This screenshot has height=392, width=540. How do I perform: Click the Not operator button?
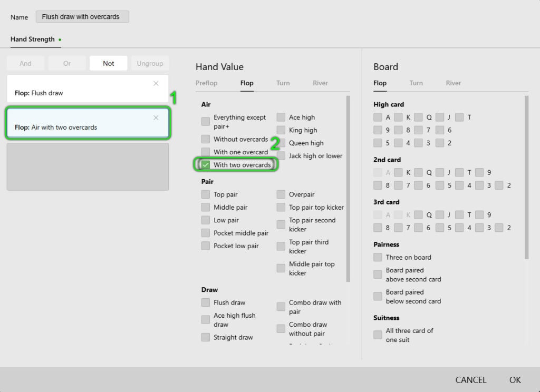(x=108, y=63)
